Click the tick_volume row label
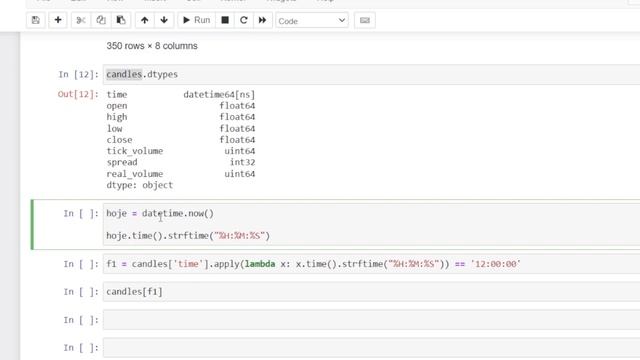This screenshot has width=640, height=360. (x=135, y=151)
